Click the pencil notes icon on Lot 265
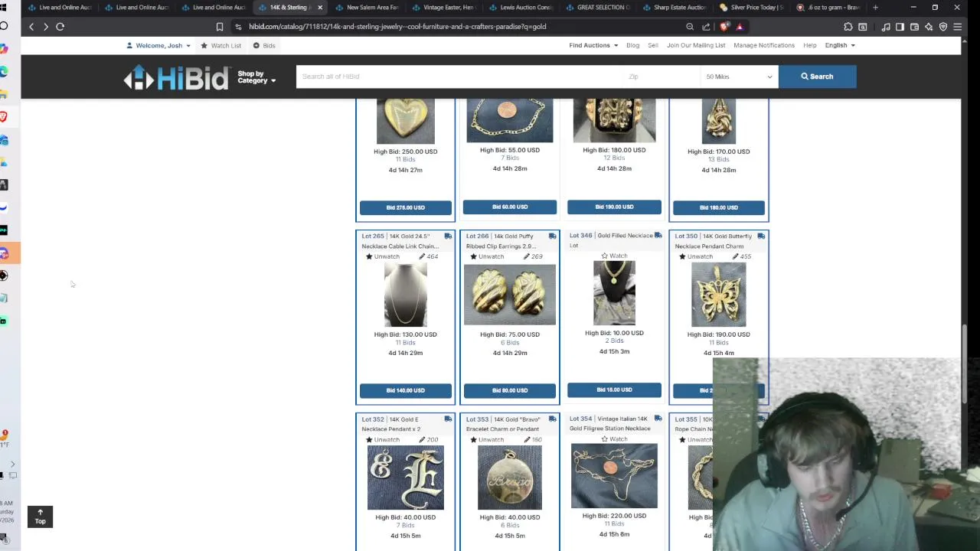Image resolution: width=980 pixels, height=551 pixels. click(x=422, y=256)
